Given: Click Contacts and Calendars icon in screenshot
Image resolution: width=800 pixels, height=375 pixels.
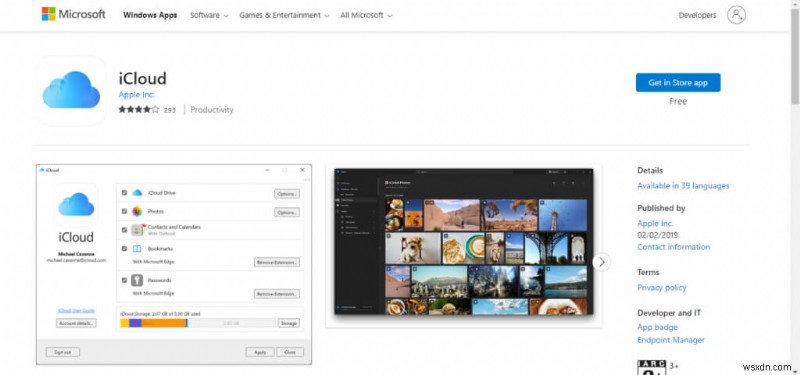Looking at the screenshot, I should tap(138, 230).
